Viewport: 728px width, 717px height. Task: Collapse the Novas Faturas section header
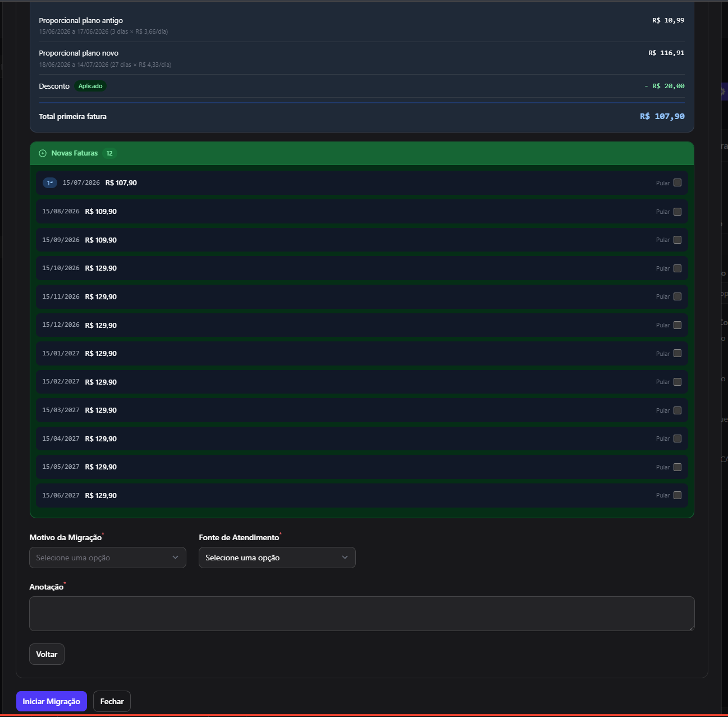362,153
